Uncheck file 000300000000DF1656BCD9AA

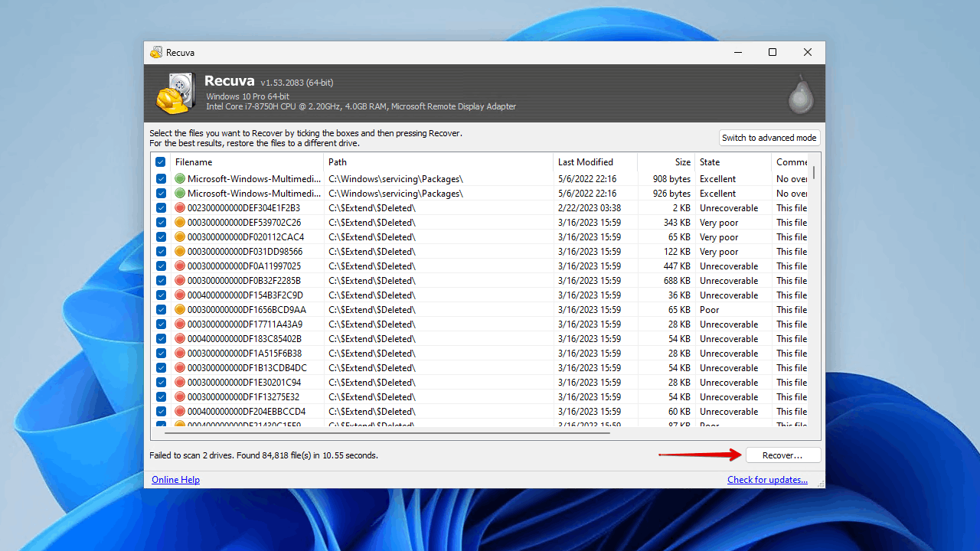(161, 310)
